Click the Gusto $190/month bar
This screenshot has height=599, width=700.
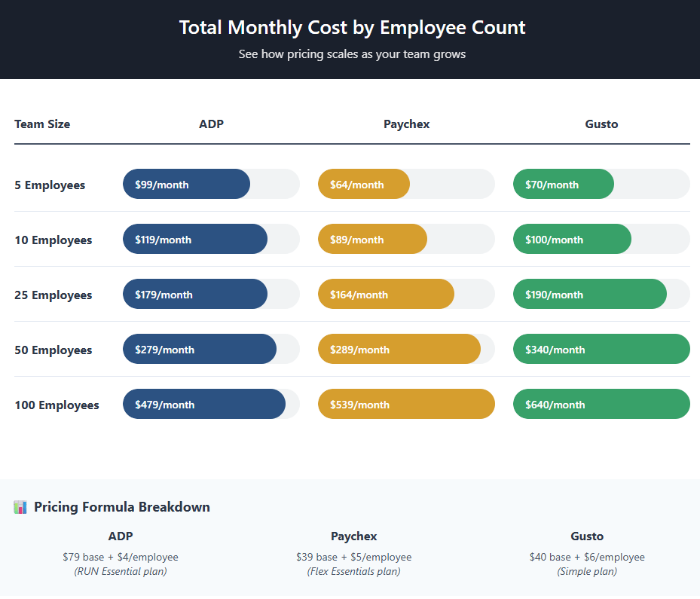(590, 294)
